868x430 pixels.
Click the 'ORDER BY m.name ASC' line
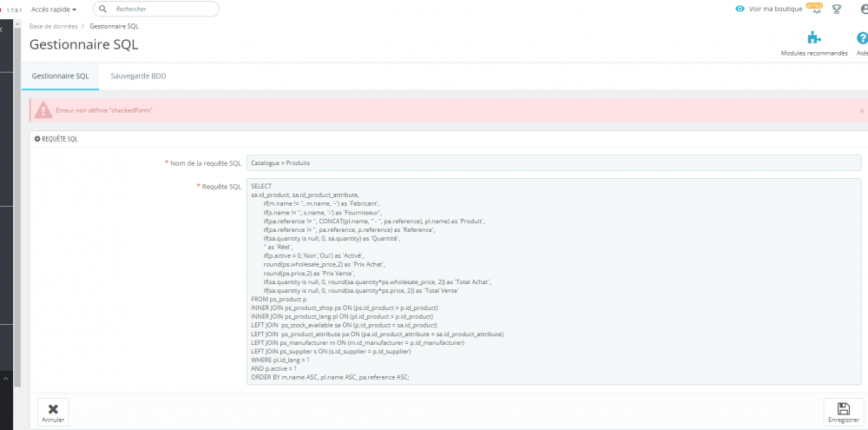[330, 377]
